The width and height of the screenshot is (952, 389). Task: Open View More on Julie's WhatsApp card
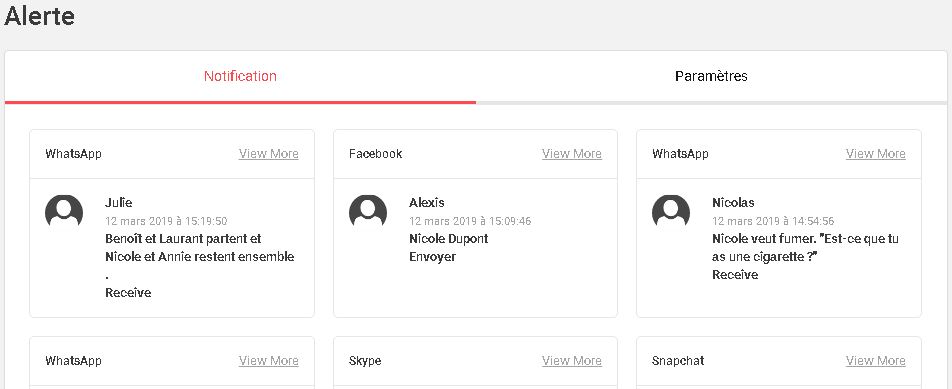point(268,154)
